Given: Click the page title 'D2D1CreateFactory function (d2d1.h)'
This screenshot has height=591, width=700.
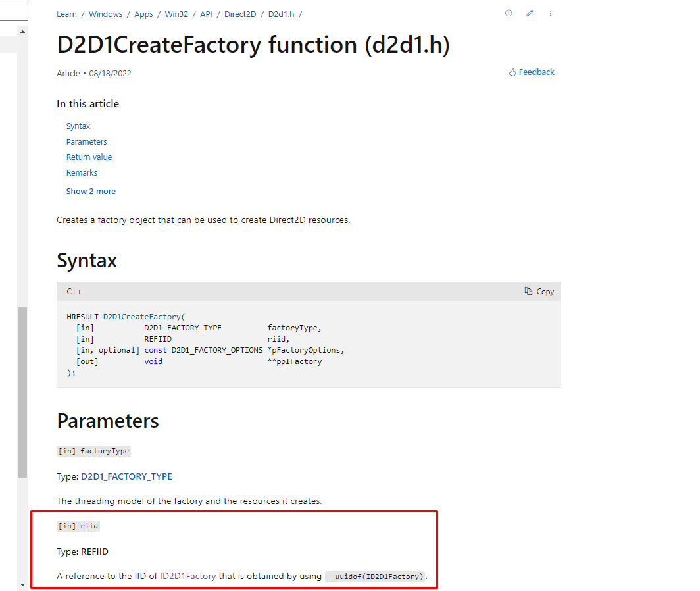Looking at the screenshot, I should click(x=253, y=45).
